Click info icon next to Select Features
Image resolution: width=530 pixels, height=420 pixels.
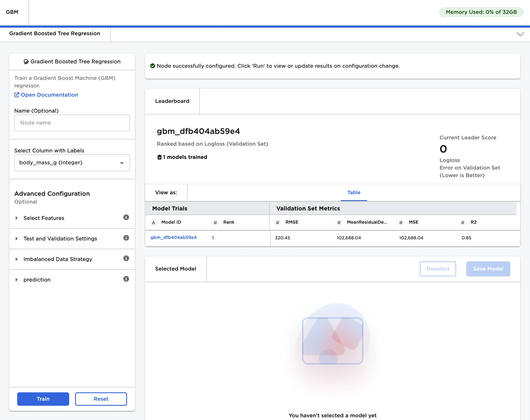[126, 217]
